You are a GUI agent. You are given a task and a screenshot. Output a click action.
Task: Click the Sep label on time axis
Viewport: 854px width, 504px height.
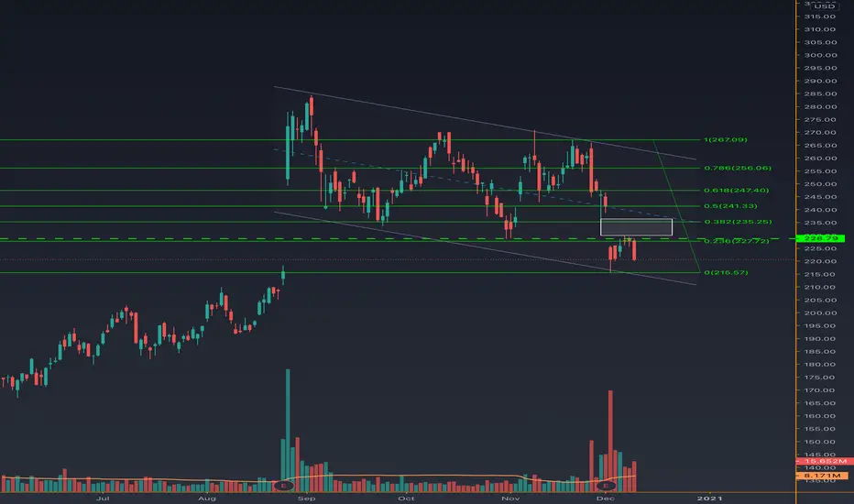point(307,498)
